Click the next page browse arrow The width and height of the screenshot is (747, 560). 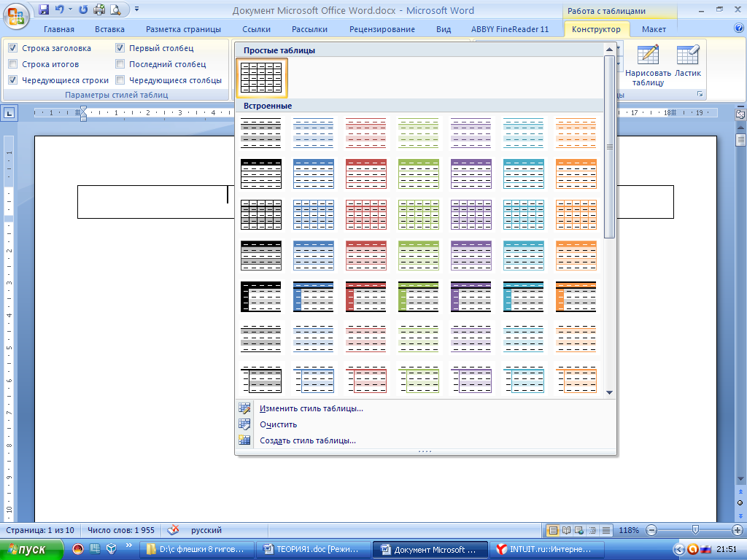pyautogui.click(x=740, y=516)
